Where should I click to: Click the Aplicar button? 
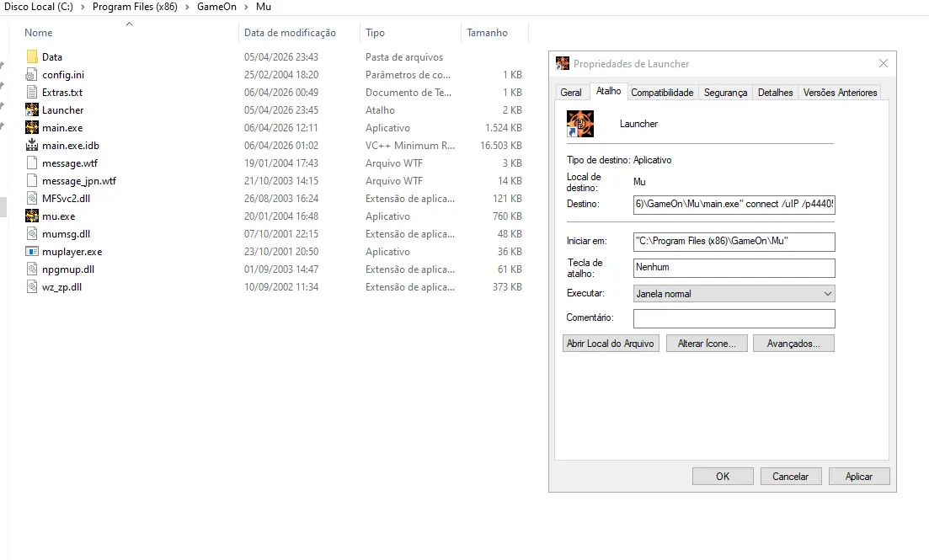(x=859, y=477)
